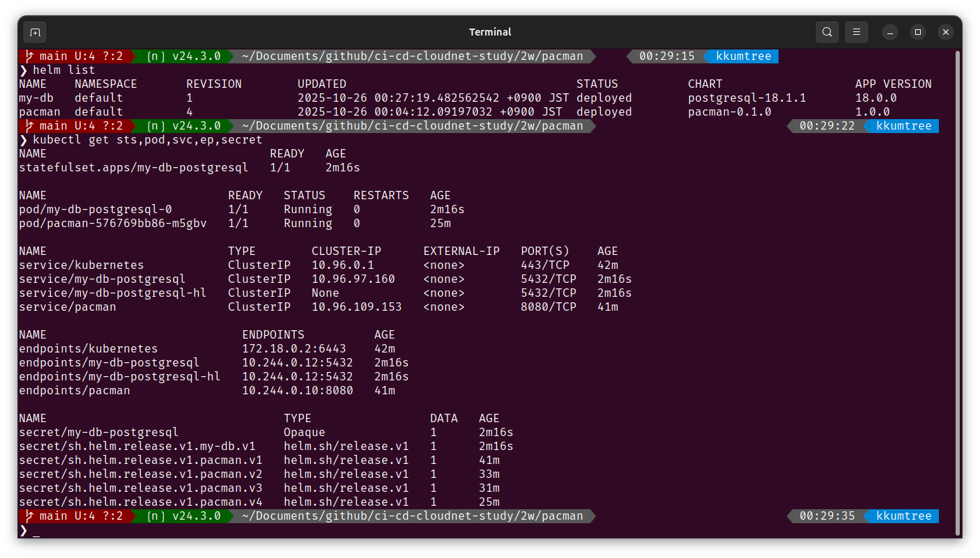980x558 pixels.
Task: Click service/my-db-postgresql-hl name
Action: click(113, 293)
